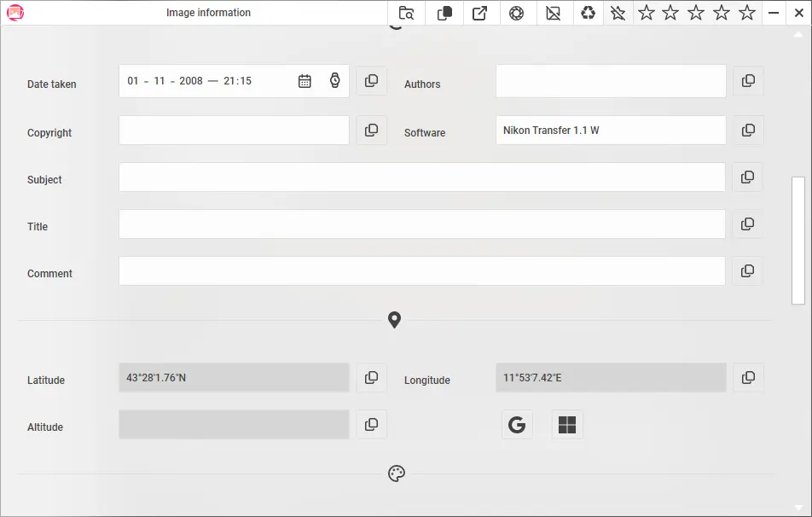Clear the star rating with slashed star
The image size is (812, 517).
[x=618, y=13]
